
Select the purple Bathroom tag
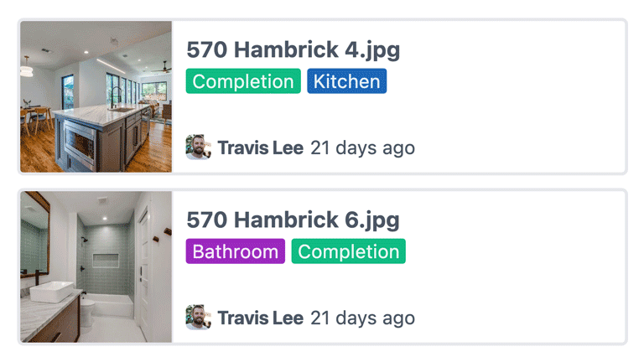click(235, 251)
